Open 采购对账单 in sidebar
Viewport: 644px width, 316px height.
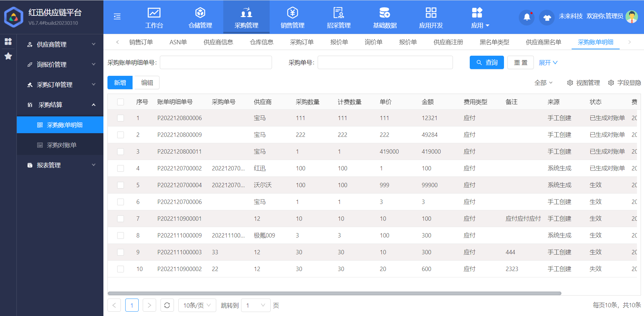60,145
